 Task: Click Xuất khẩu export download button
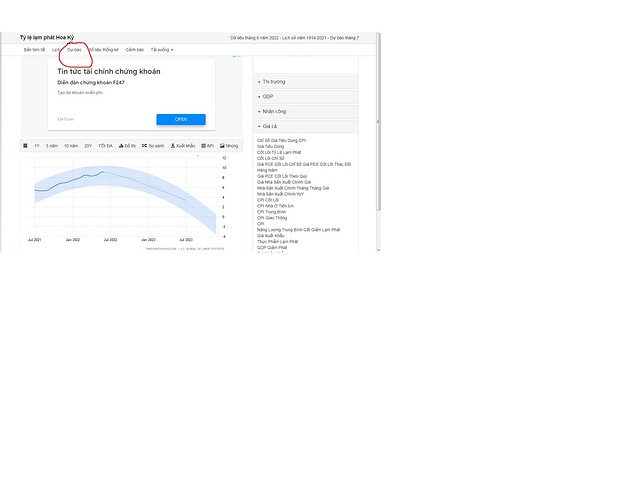182,145
